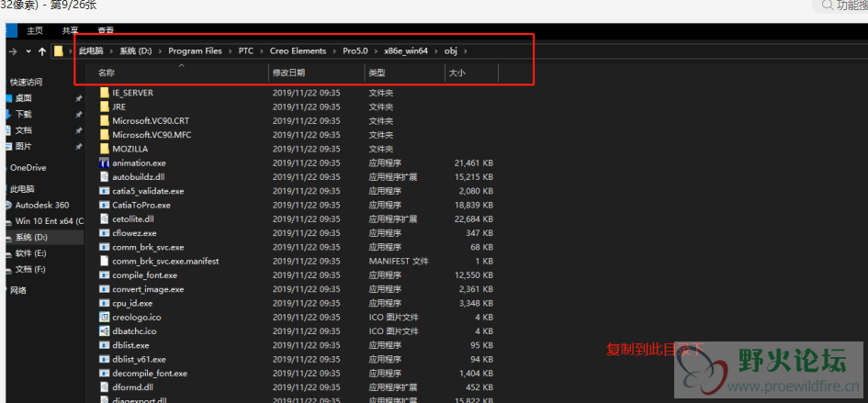Select 此电脑 in navigation pane

22,189
